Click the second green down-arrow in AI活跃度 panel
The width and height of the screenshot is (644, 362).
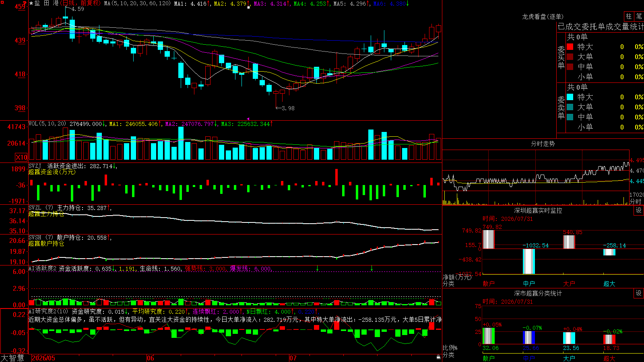pos(372,268)
